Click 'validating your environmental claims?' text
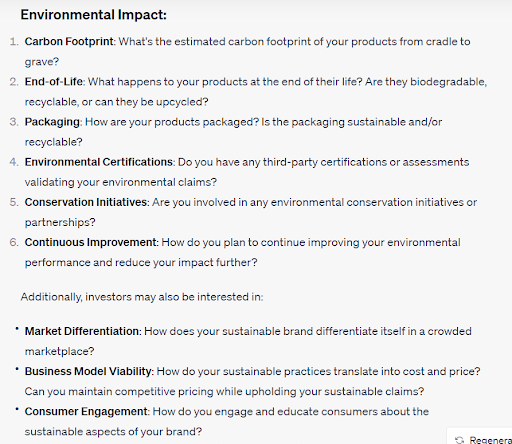Screen dimensions: 512x444 pyautogui.click(x=121, y=182)
